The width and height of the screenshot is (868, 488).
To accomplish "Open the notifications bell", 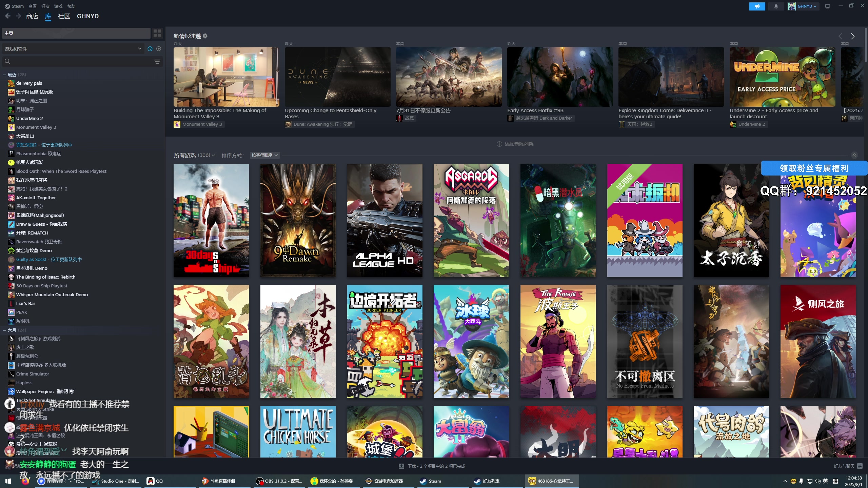I will point(776,6).
